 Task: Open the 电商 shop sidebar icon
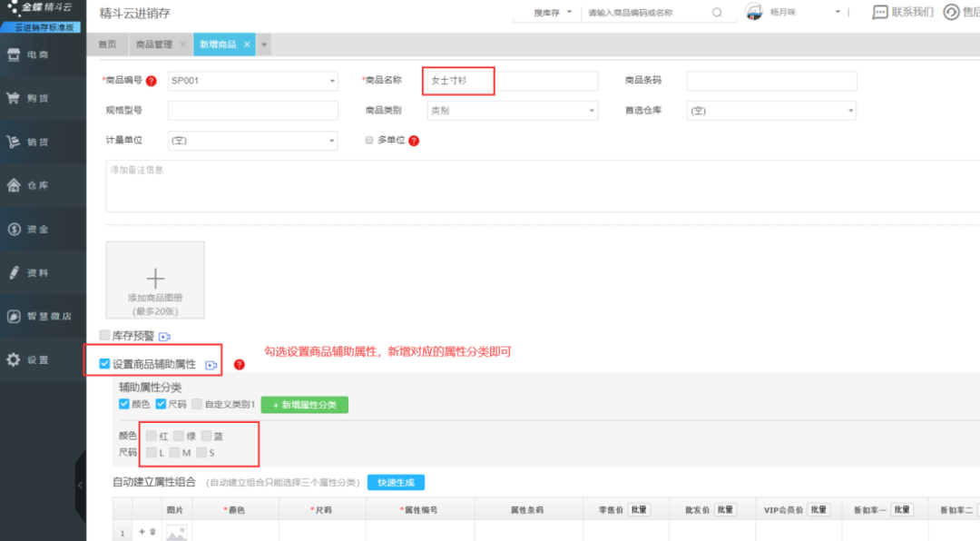pyautogui.click(x=14, y=55)
